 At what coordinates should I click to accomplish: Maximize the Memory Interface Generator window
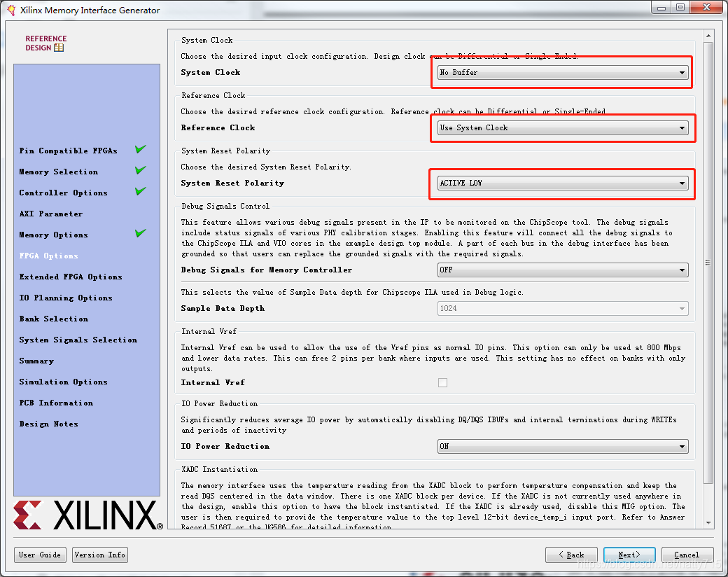(x=680, y=7)
